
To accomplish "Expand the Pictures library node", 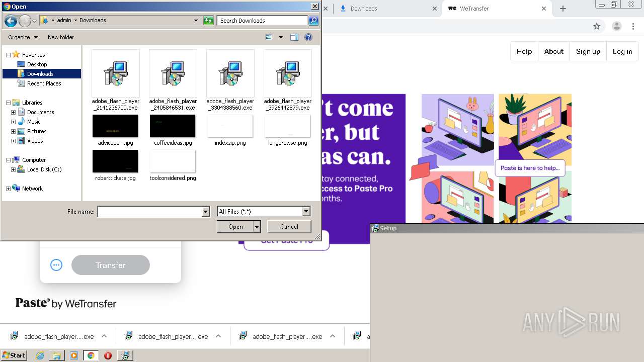I will (13, 131).
